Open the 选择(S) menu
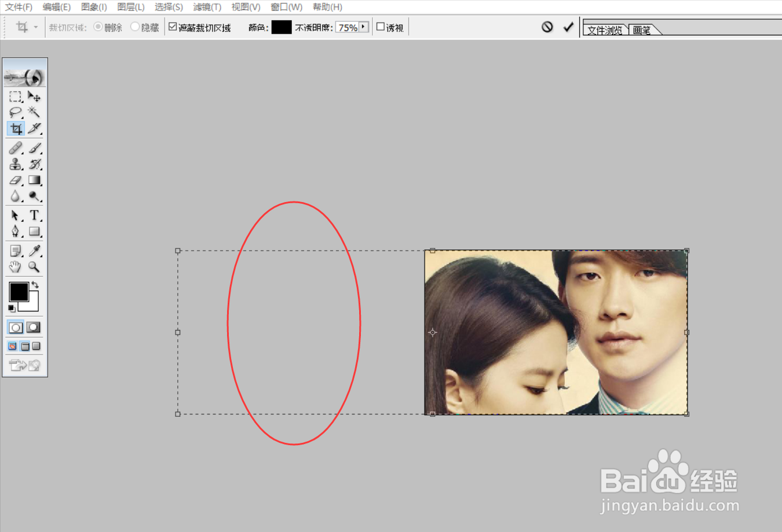Image resolution: width=782 pixels, height=532 pixels. (x=169, y=7)
